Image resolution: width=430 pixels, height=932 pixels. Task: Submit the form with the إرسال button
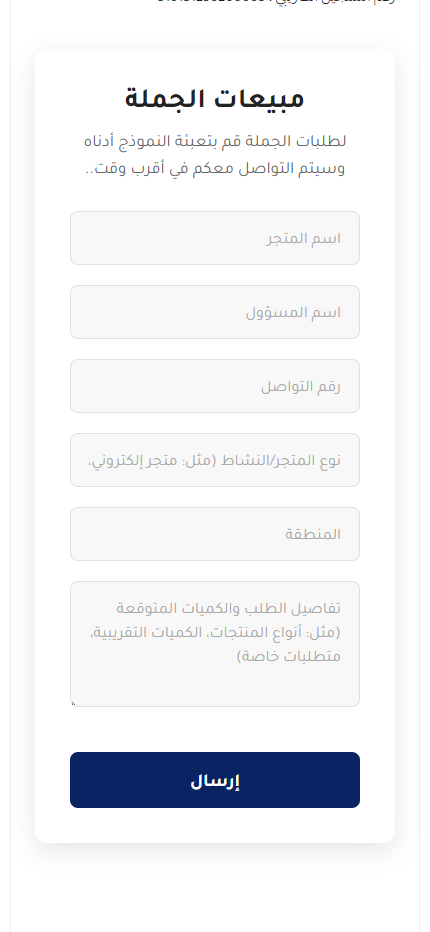215,780
